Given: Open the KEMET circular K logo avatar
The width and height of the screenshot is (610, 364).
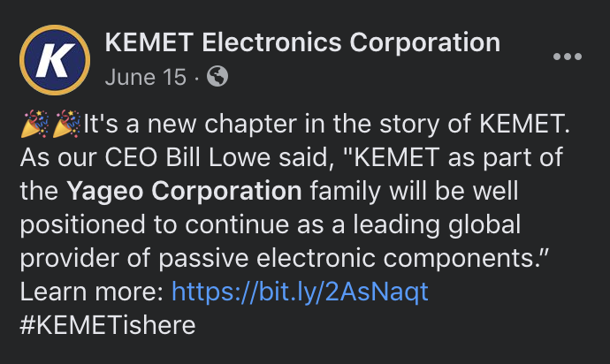Looking at the screenshot, I should (55, 60).
